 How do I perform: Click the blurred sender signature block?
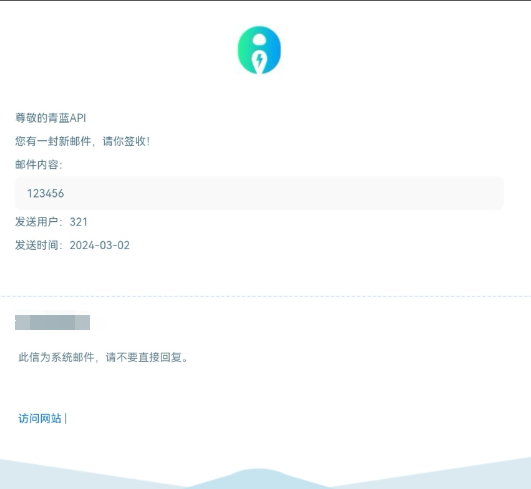tap(52, 322)
